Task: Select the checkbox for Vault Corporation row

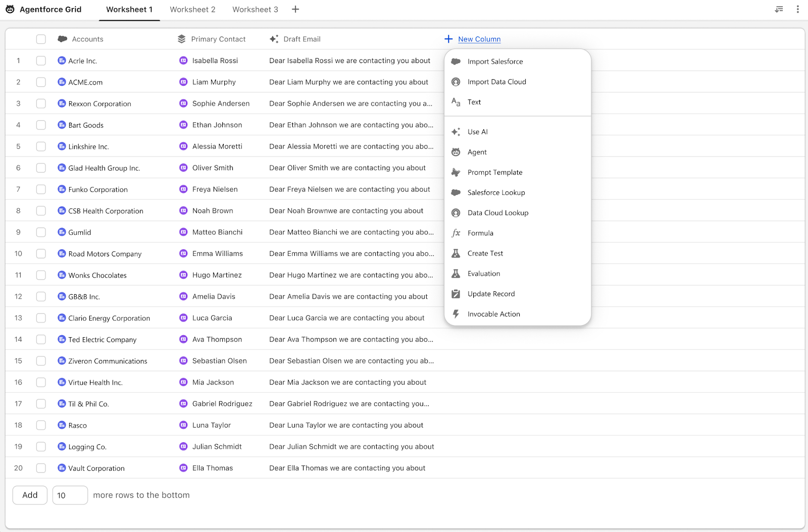Action: (x=41, y=468)
